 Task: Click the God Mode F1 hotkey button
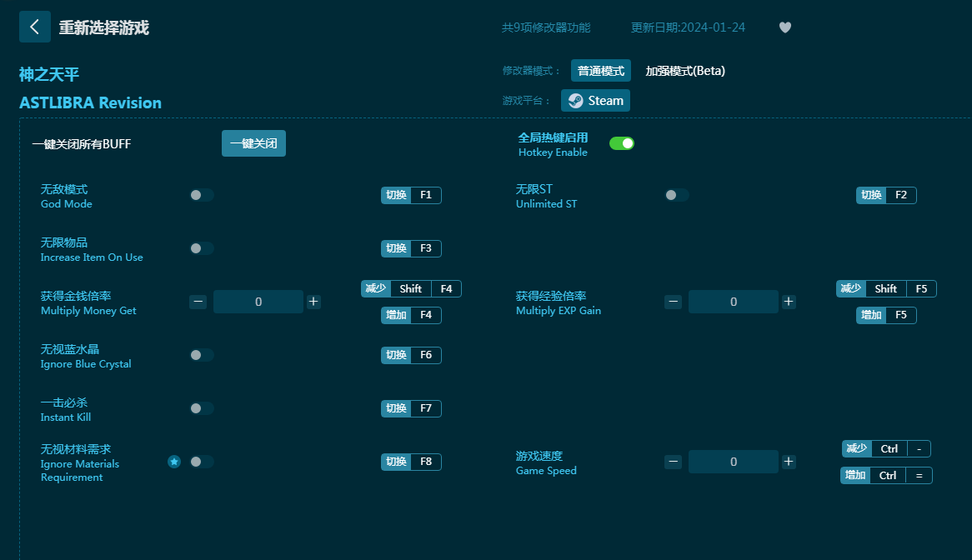click(x=411, y=195)
